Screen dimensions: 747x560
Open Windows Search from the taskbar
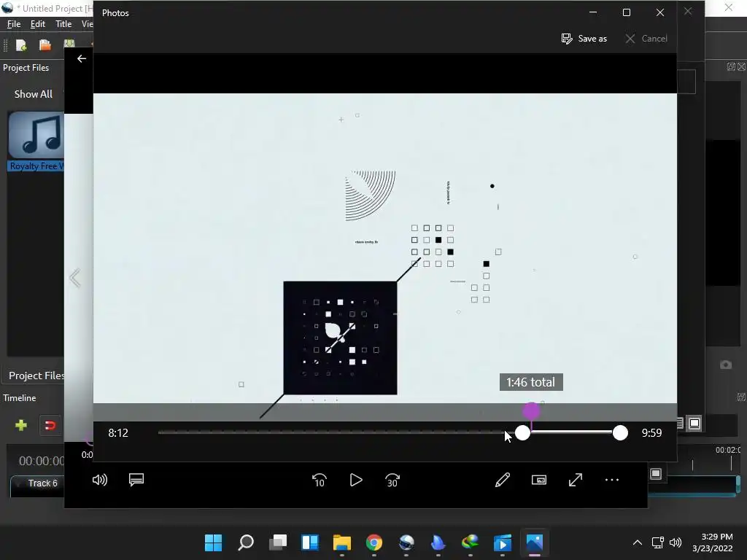point(245,542)
